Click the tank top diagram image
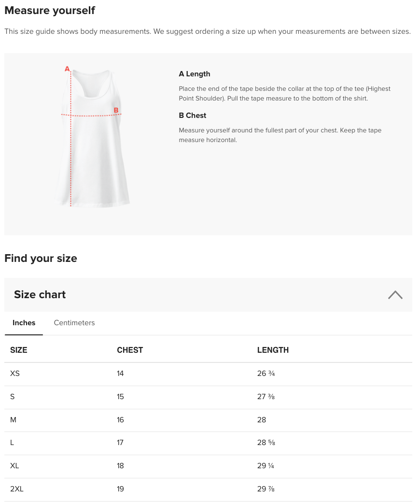Viewport: 420px width, 504px height. point(92,137)
